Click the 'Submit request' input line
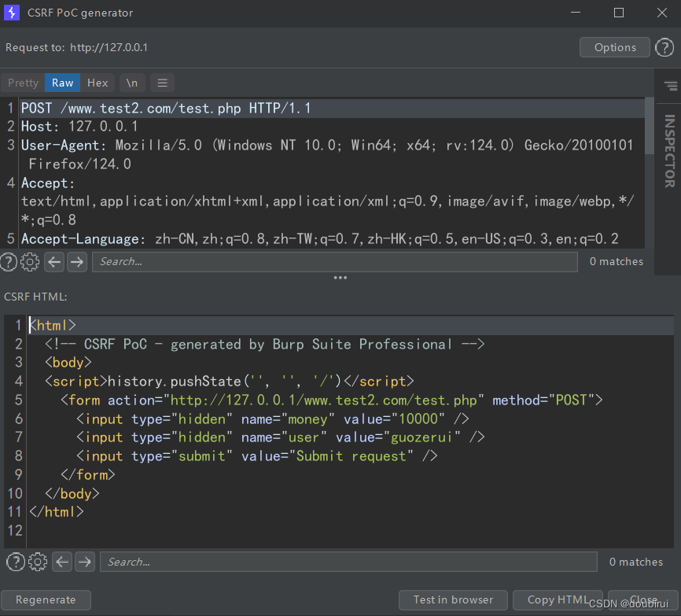 257,456
